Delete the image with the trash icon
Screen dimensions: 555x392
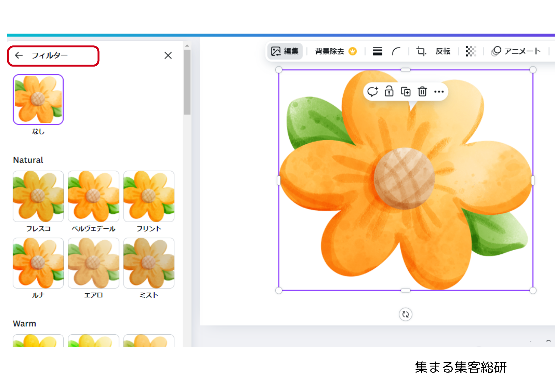pyautogui.click(x=422, y=91)
